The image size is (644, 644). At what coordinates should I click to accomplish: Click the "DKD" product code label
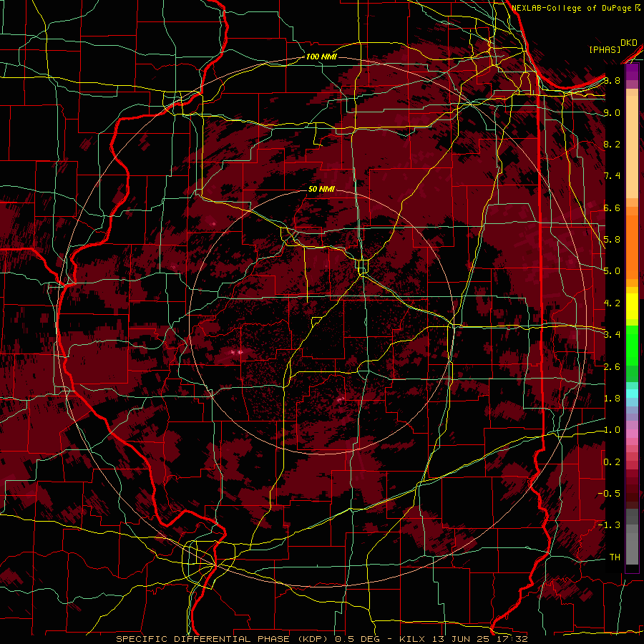coord(629,43)
